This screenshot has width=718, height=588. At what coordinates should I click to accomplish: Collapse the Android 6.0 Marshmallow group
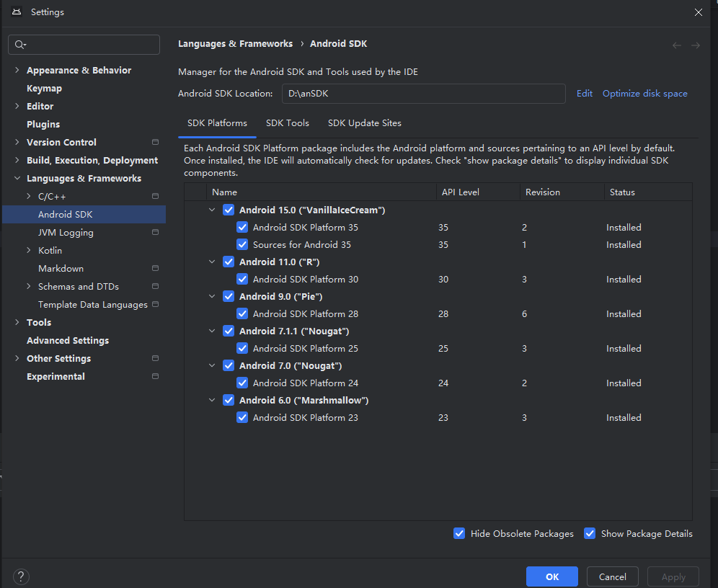click(212, 400)
